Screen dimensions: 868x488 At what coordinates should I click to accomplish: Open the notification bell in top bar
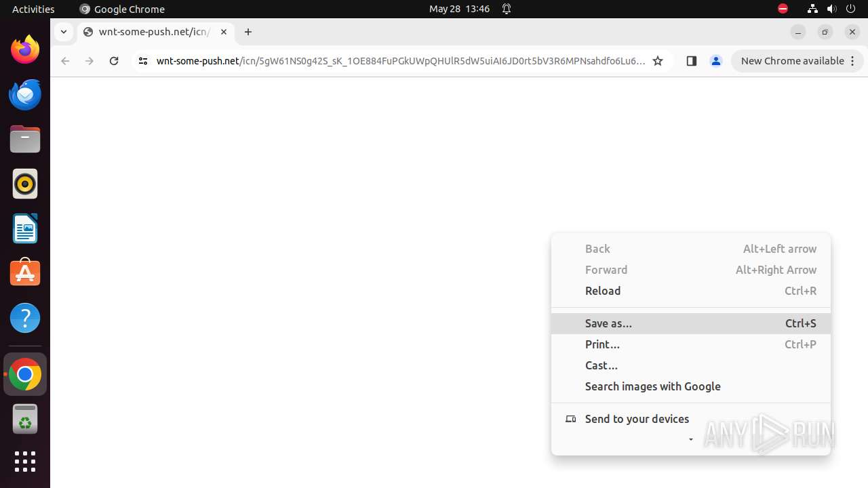coord(507,9)
